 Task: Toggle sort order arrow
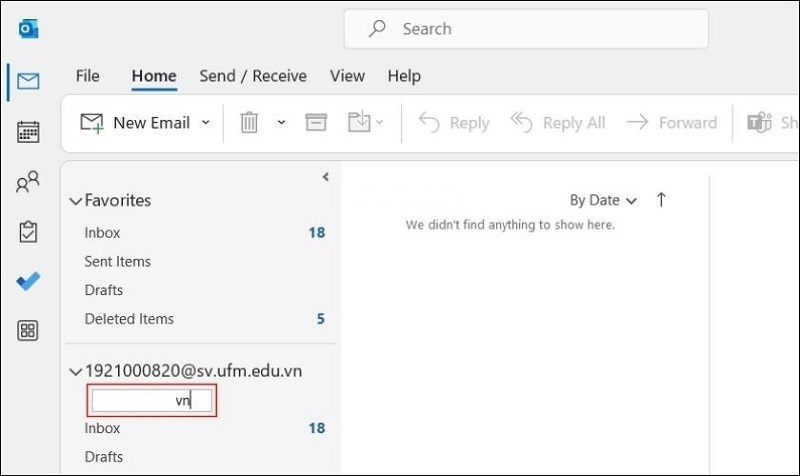click(x=661, y=200)
